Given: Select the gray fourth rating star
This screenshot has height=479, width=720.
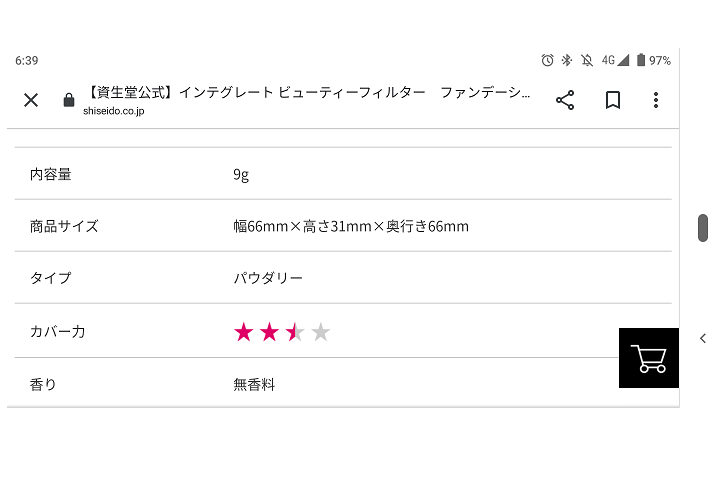Looking at the screenshot, I should click(x=321, y=332).
